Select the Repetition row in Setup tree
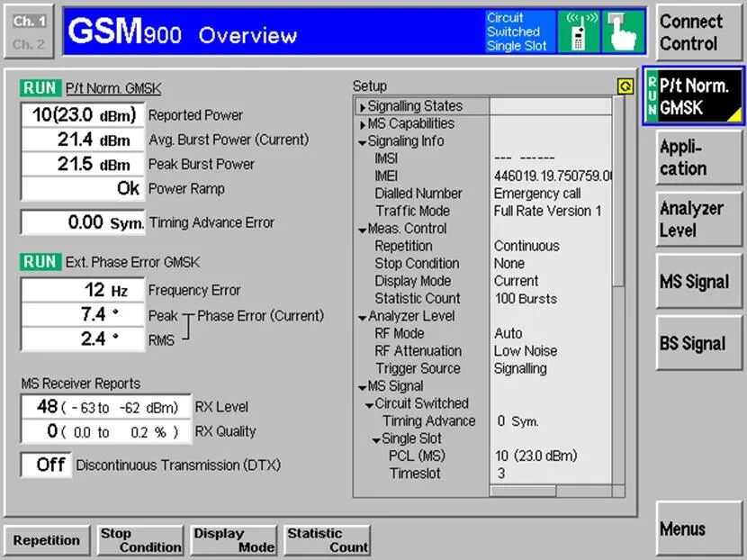 click(x=483, y=246)
